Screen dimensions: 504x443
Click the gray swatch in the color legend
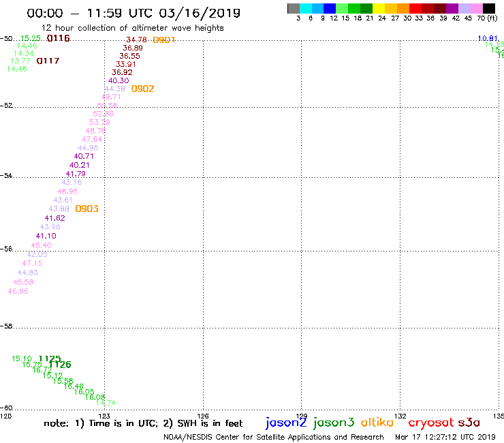tap(294, 8)
